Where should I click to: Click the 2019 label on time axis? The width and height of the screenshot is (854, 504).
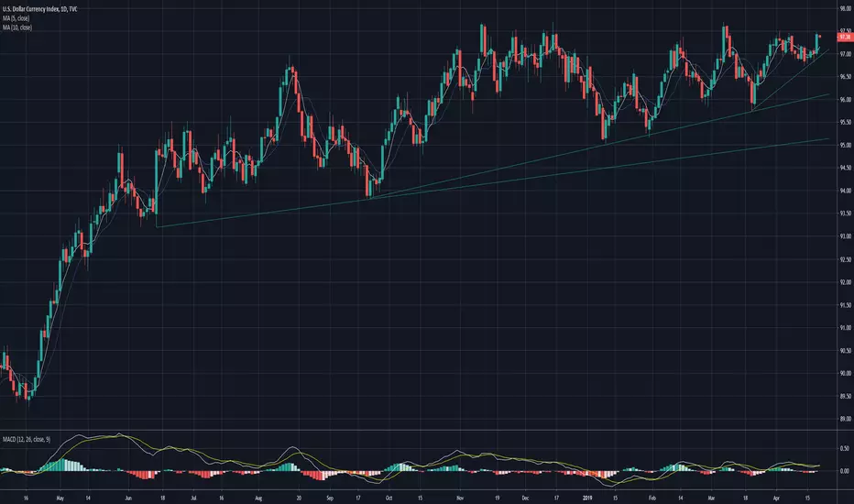point(587,498)
